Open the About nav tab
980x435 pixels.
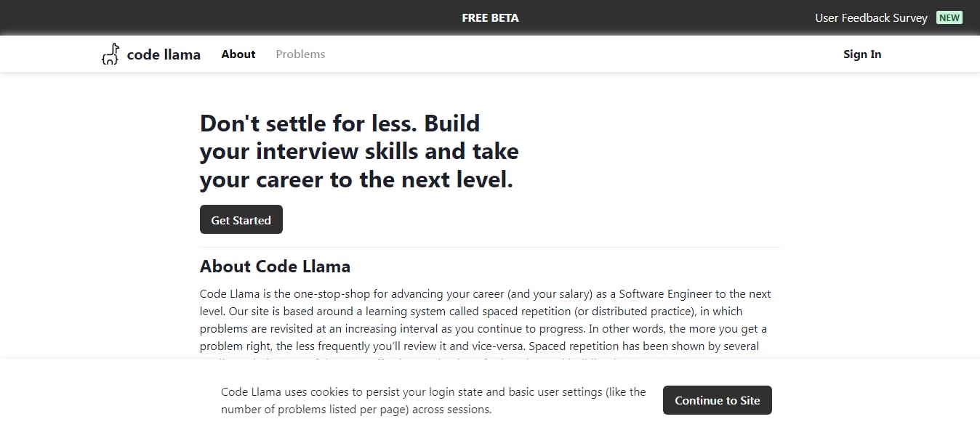(x=238, y=54)
